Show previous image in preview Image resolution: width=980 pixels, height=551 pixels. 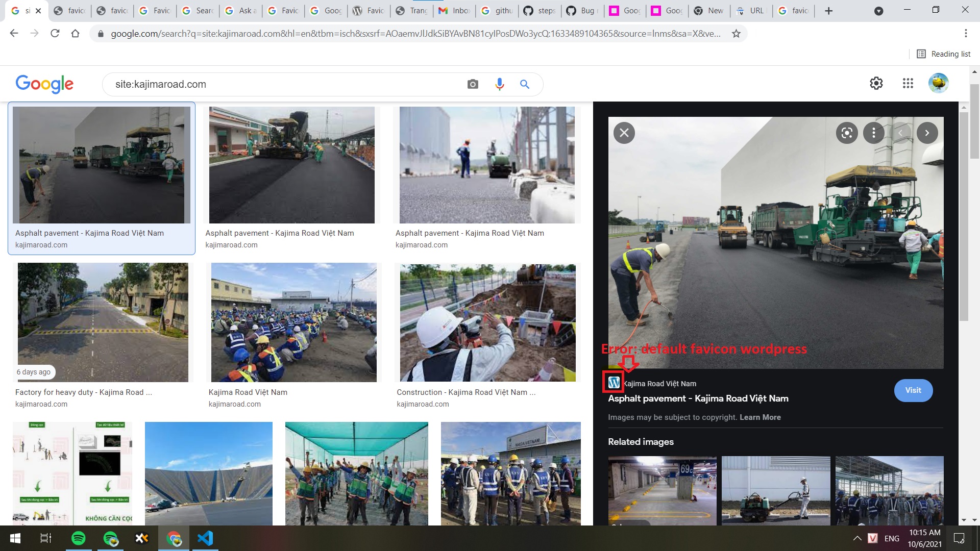coord(901,133)
